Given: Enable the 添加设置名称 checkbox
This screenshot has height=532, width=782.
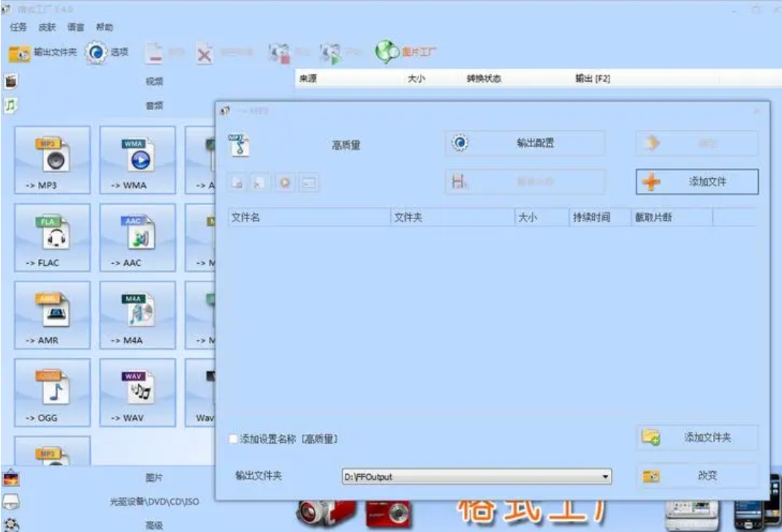Looking at the screenshot, I should (x=233, y=439).
